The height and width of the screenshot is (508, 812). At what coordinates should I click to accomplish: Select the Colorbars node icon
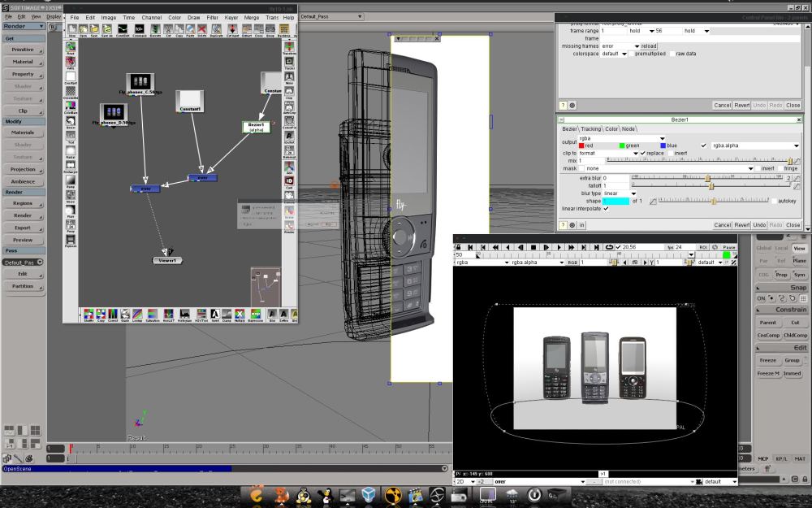[x=71, y=106]
